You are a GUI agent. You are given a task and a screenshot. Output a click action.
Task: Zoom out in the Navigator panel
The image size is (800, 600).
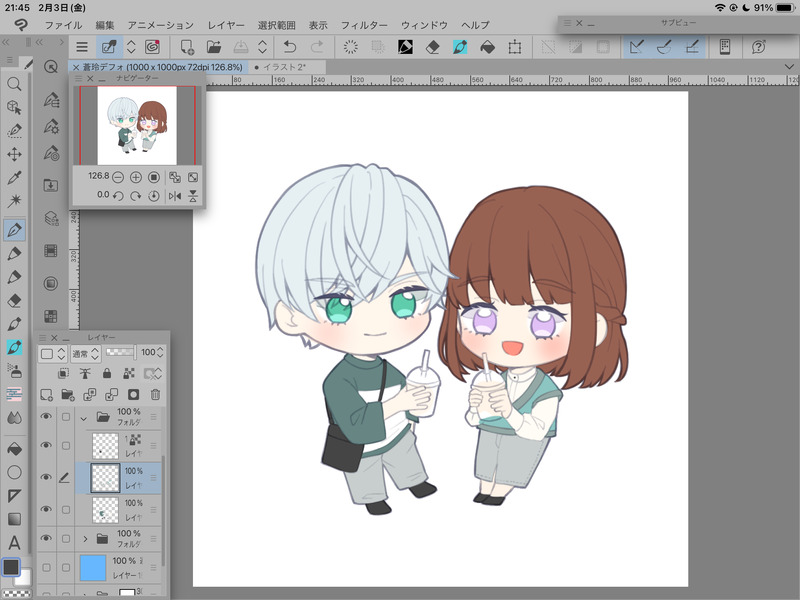pyautogui.click(x=118, y=177)
